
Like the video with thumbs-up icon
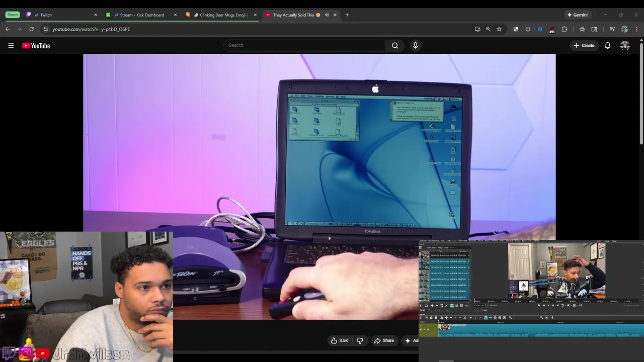[334, 340]
